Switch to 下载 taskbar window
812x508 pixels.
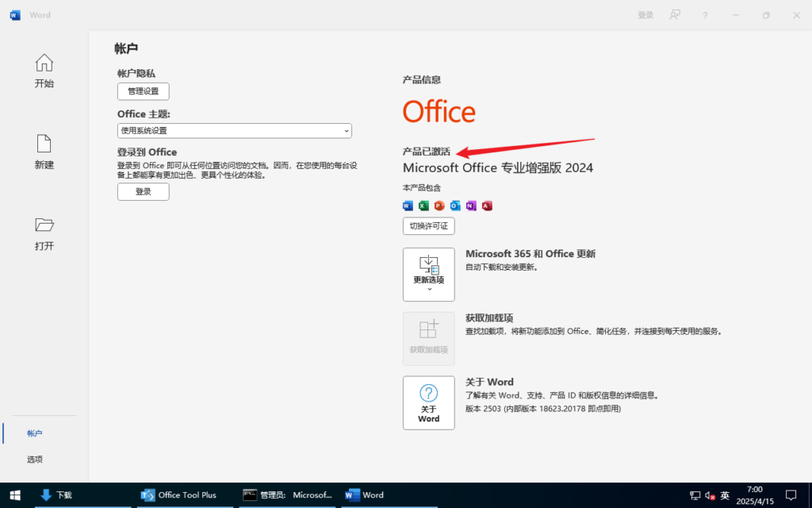(x=82, y=495)
